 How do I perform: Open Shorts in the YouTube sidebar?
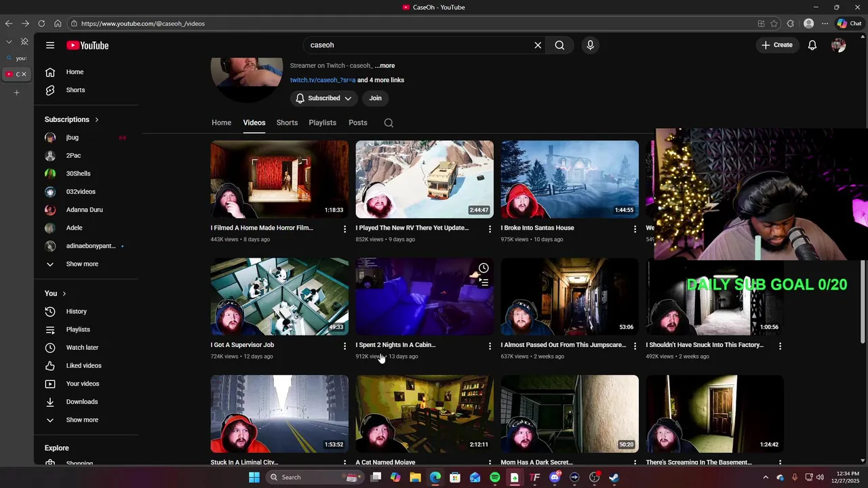[75, 90]
